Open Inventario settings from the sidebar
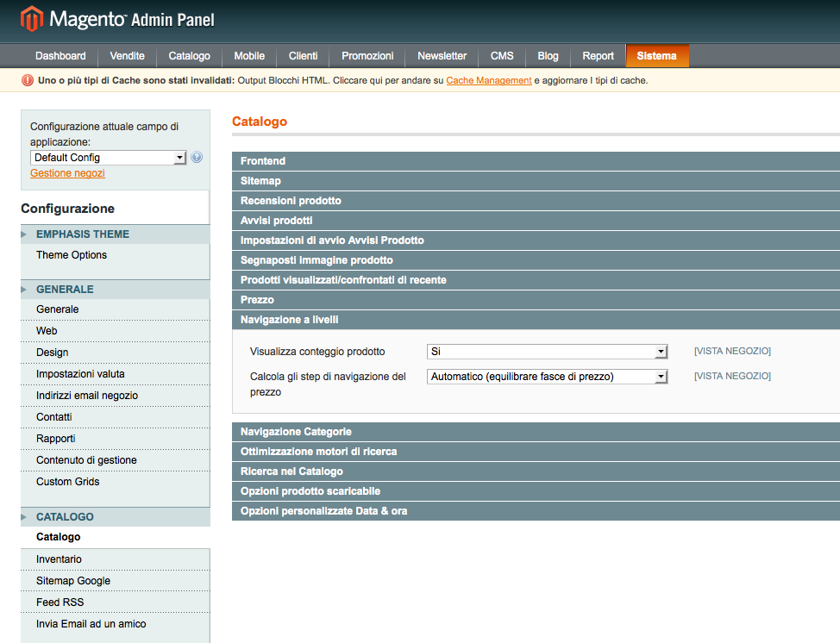Viewport: 840px width, 643px height. click(59, 559)
